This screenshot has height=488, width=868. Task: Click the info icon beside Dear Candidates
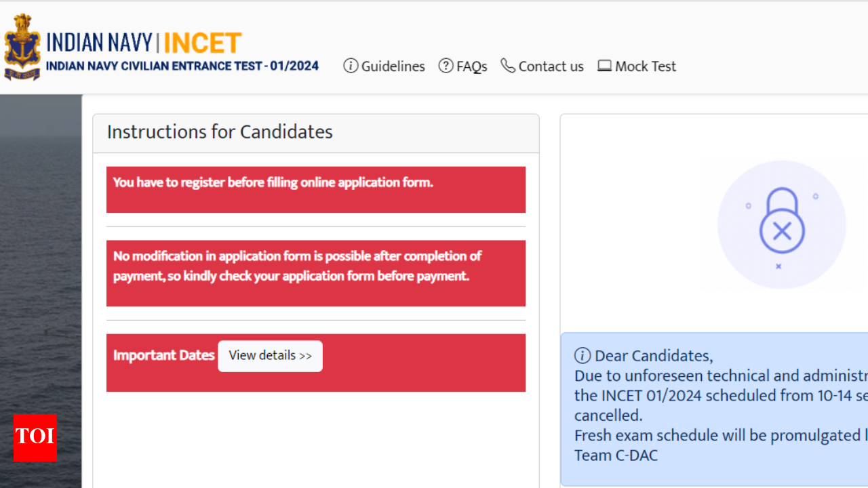tap(583, 356)
